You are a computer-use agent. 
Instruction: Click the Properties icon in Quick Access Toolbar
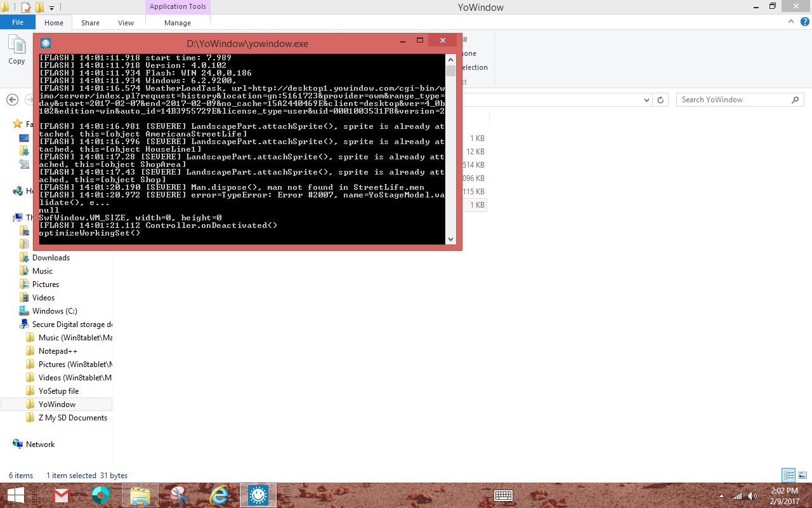26,8
